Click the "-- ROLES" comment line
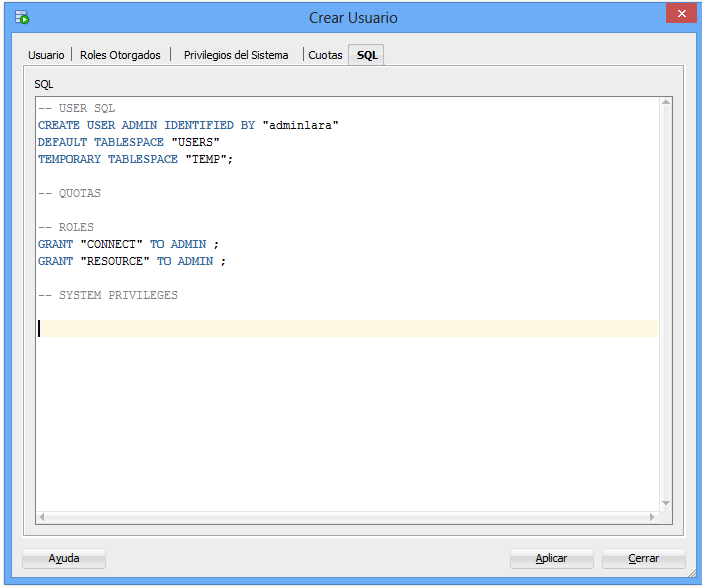 [66, 227]
